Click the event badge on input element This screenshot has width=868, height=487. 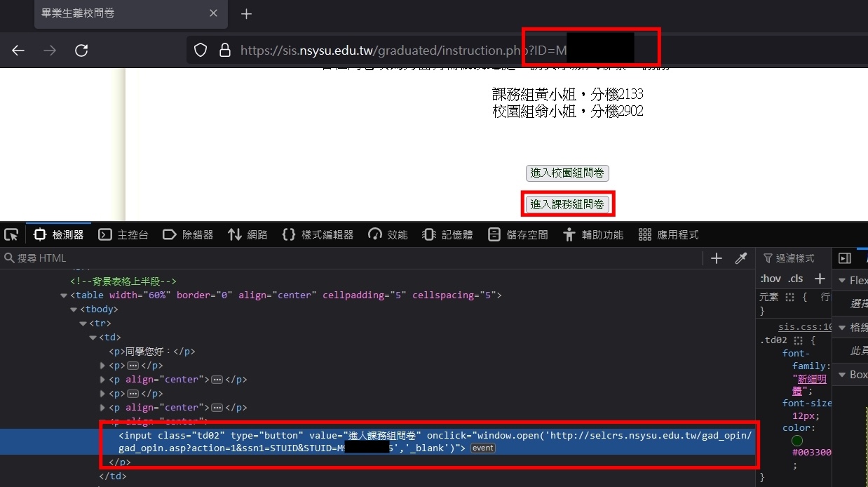483,448
